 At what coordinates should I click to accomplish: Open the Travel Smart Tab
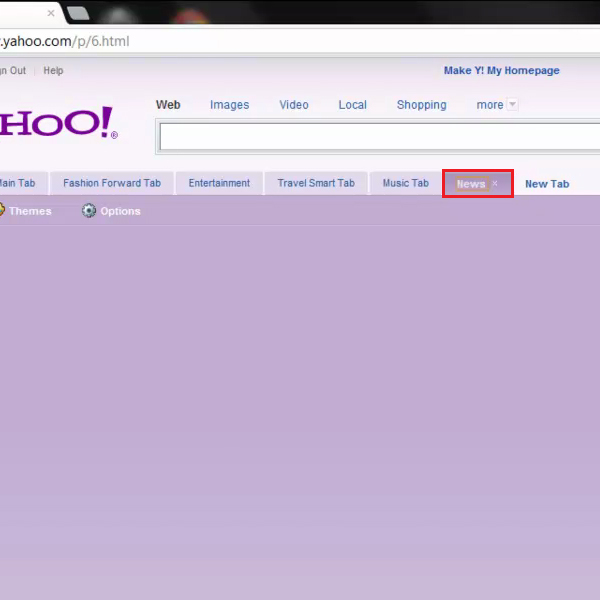[x=316, y=183]
